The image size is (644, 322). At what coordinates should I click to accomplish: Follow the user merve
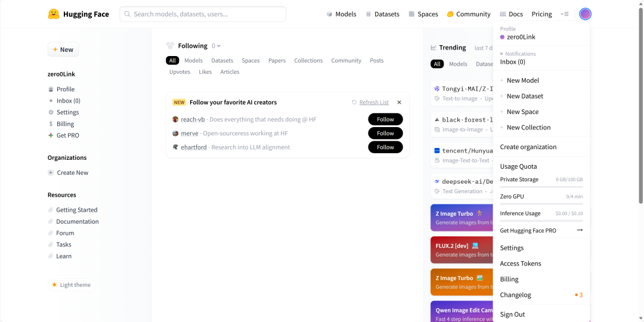[385, 133]
